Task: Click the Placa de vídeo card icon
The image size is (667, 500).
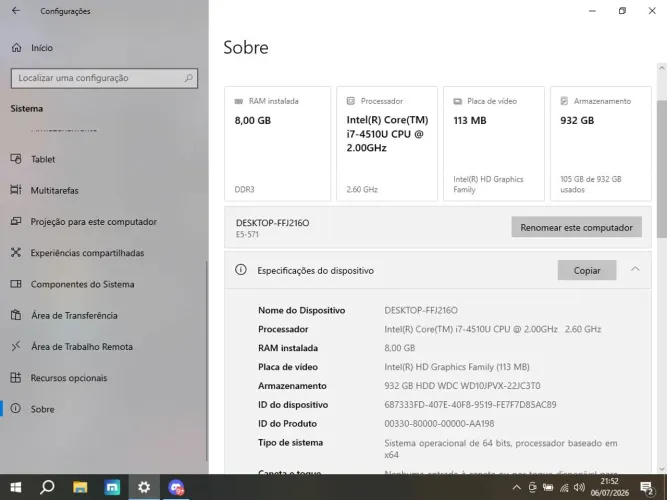Action: (457, 101)
